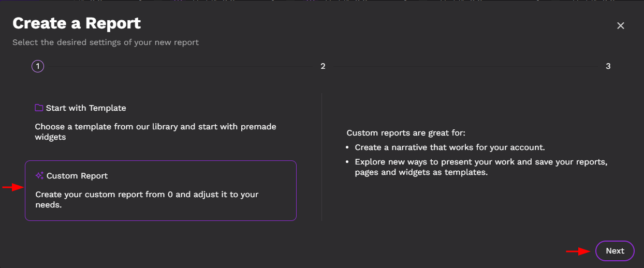Click the folder icon beside Start with Template
The height and width of the screenshot is (268, 644).
point(39,108)
